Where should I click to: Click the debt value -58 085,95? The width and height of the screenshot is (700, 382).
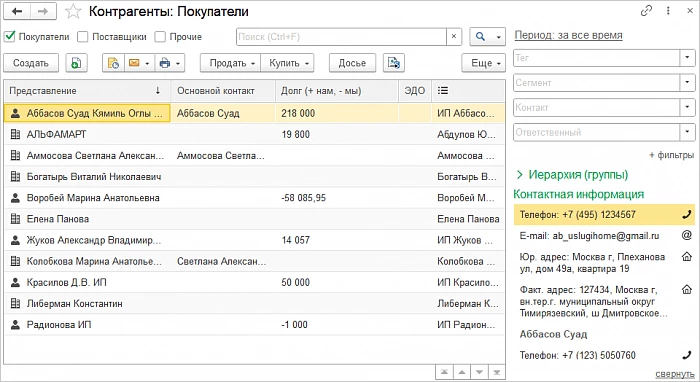(x=304, y=198)
